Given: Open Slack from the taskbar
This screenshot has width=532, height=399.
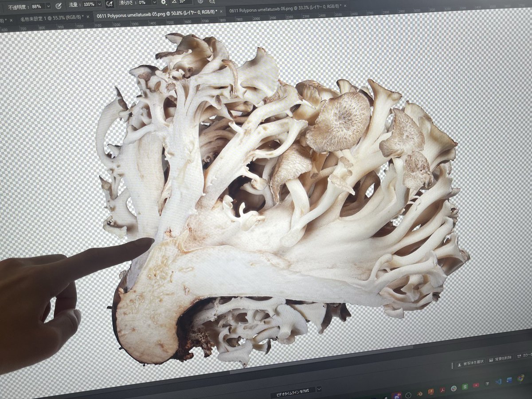Looking at the screenshot, I should coord(454,388).
